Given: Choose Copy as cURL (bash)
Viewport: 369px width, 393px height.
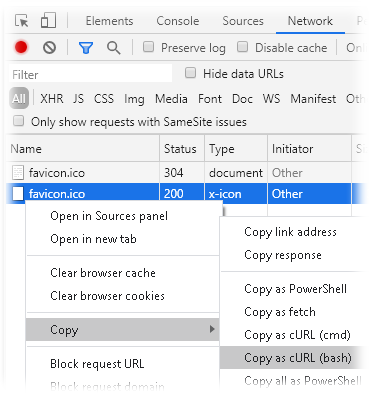Looking at the screenshot, I should (x=298, y=358).
